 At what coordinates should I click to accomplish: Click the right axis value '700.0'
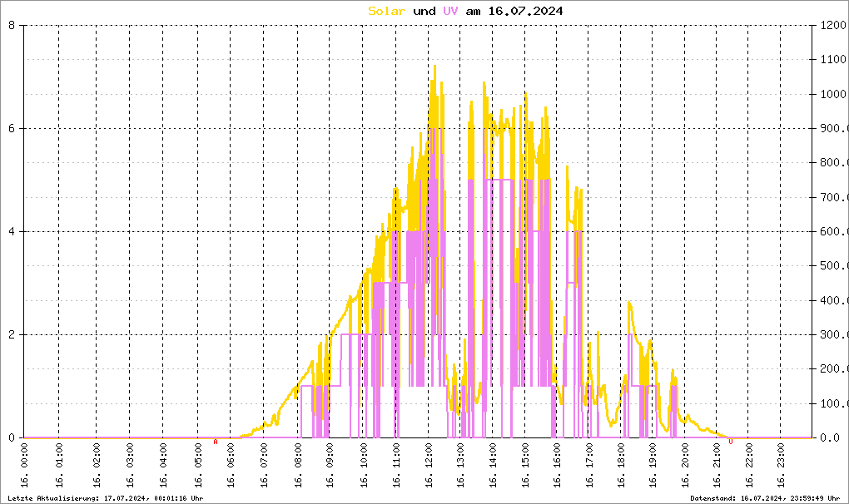(x=834, y=197)
